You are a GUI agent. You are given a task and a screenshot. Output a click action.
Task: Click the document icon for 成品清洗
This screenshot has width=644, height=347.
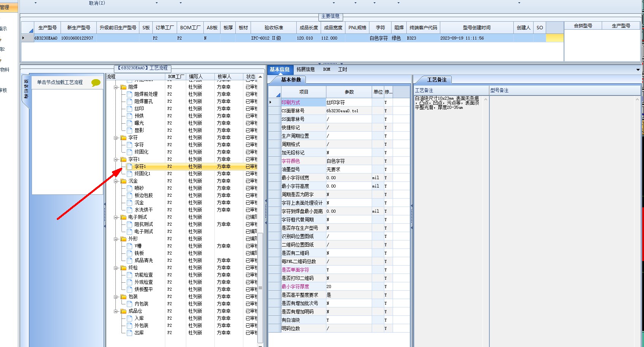[129, 260]
